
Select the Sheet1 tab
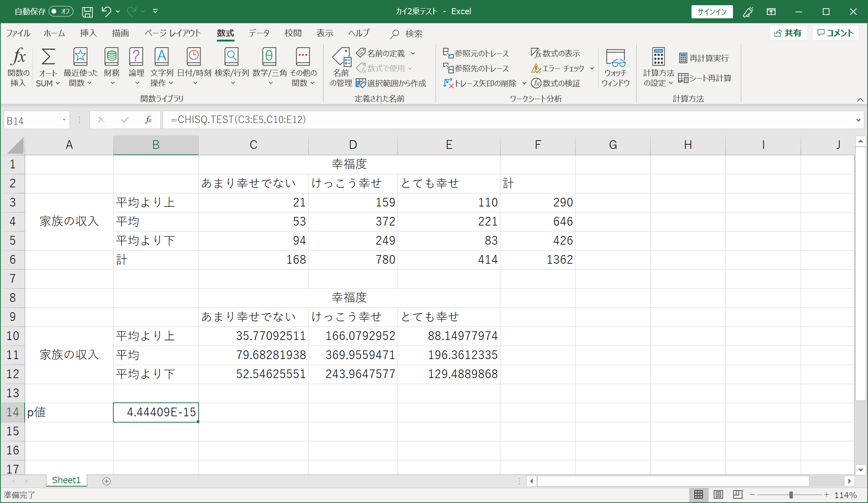coord(66,480)
